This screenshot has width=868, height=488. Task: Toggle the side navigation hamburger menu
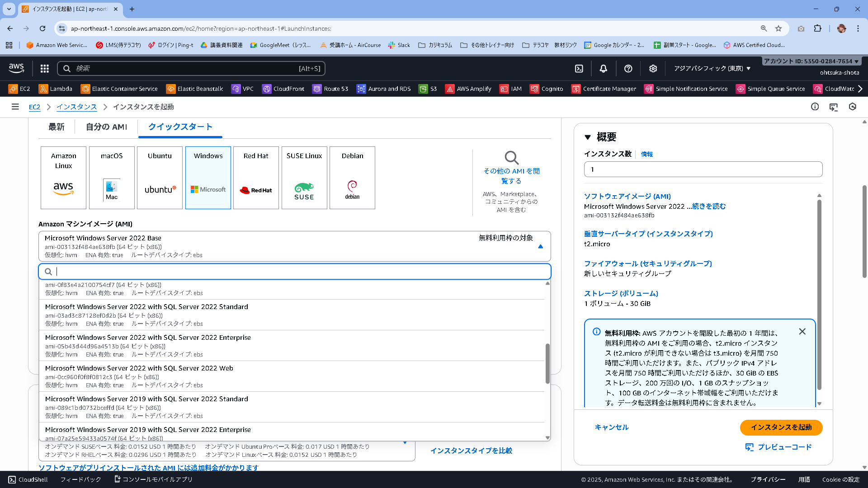[15, 107]
